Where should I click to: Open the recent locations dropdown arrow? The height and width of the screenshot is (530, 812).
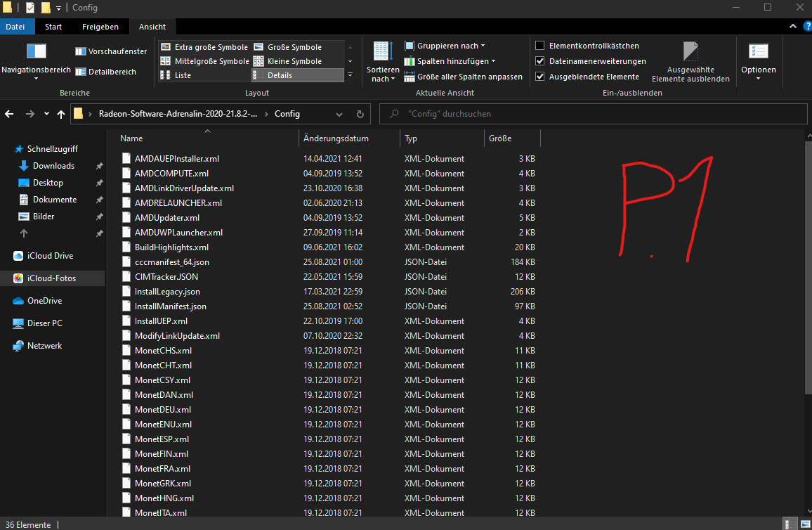pos(46,114)
